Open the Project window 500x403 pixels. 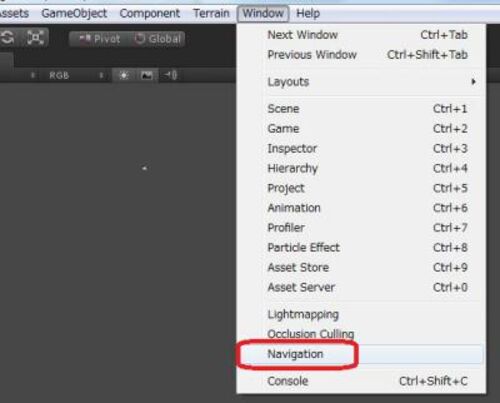click(361, 188)
